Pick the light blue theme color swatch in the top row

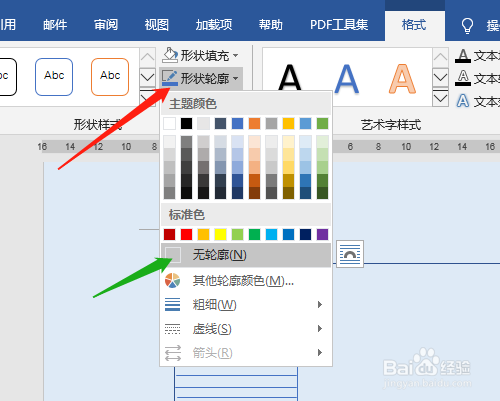pyautogui.click(x=305, y=123)
